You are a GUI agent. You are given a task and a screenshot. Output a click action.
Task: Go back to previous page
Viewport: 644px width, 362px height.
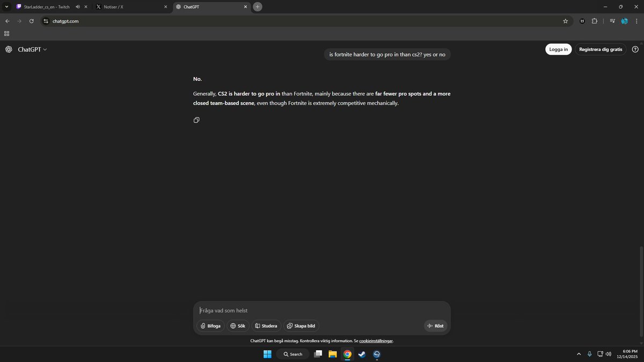[8, 21]
